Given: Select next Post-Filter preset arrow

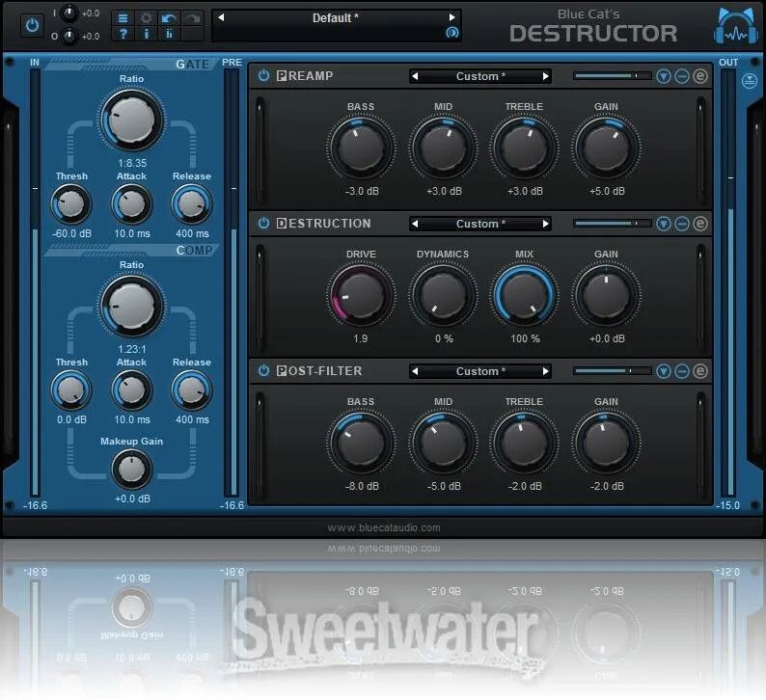Looking at the screenshot, I should click(x=546, y=371).
